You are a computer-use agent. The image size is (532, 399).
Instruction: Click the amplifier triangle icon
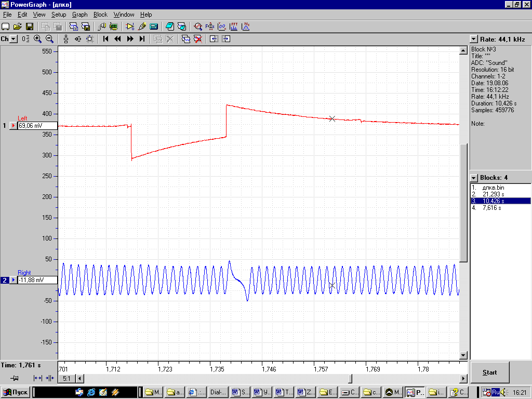pos(129,26)
